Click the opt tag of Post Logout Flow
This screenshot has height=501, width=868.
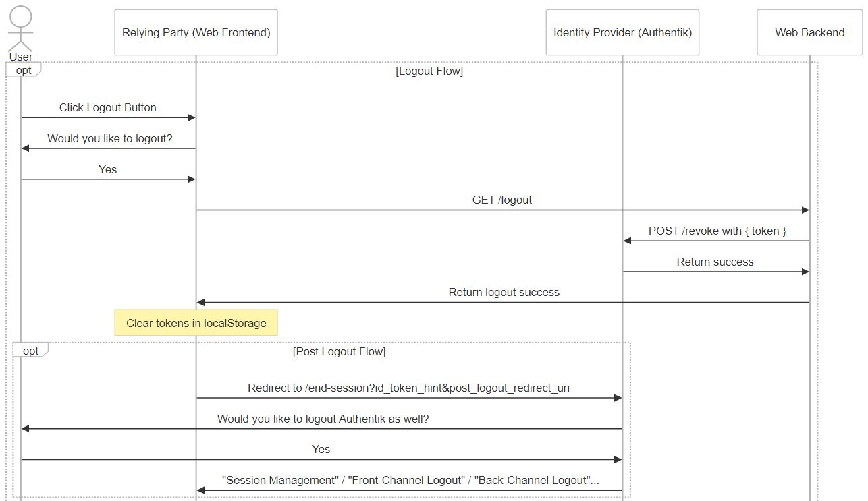31,351
